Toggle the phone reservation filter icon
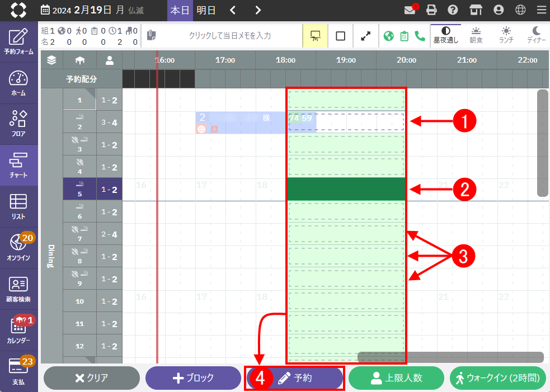The image size is (550, 392). pyautogui.click(x=420, y=36)
